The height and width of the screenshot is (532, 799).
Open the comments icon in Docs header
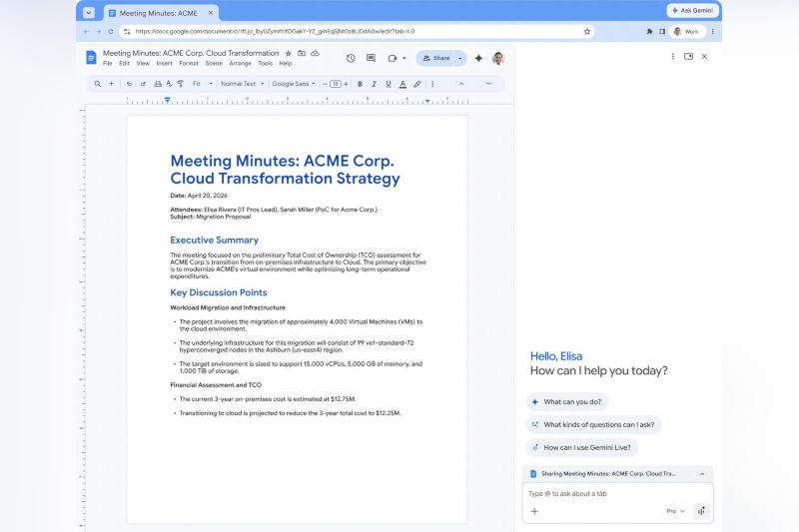pyautogui.click(x=371, y=58)
